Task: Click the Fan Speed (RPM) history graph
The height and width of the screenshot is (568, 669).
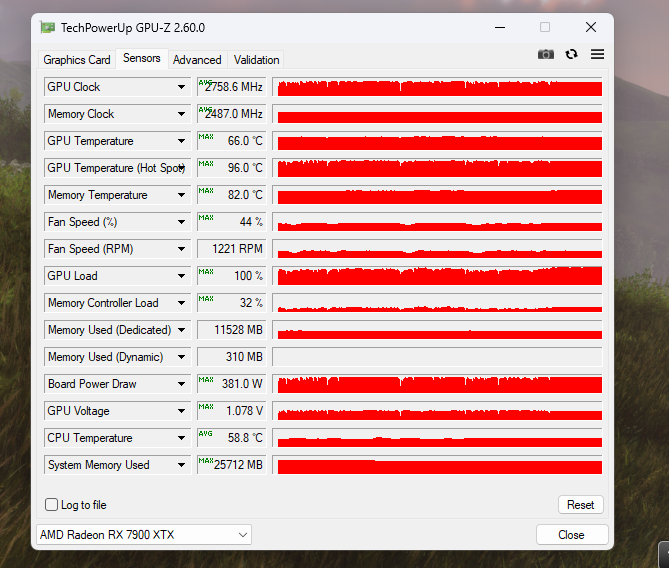Action: coord(437,249)
